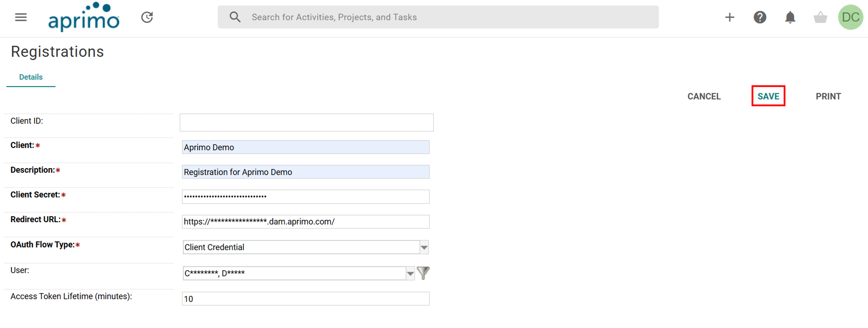
Task: Click the OAuth Flow Type label
Action: coord(42,245)
